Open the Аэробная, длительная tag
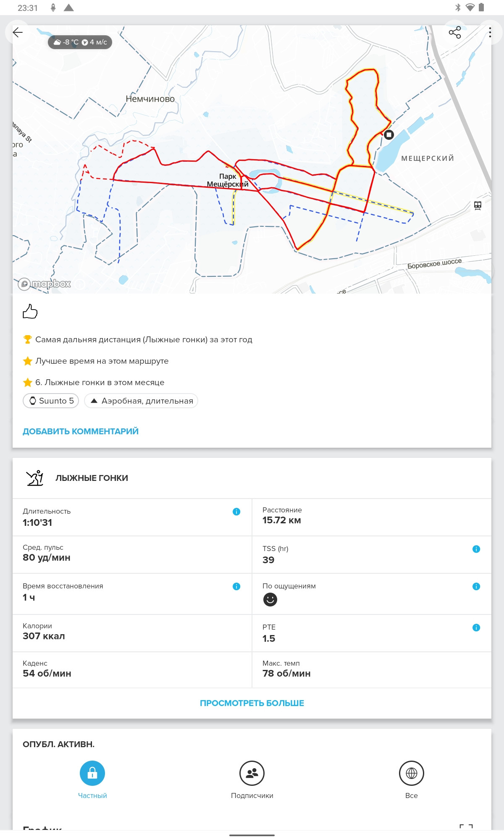Viewport: 504px width, 840px height. coord(141,401)
